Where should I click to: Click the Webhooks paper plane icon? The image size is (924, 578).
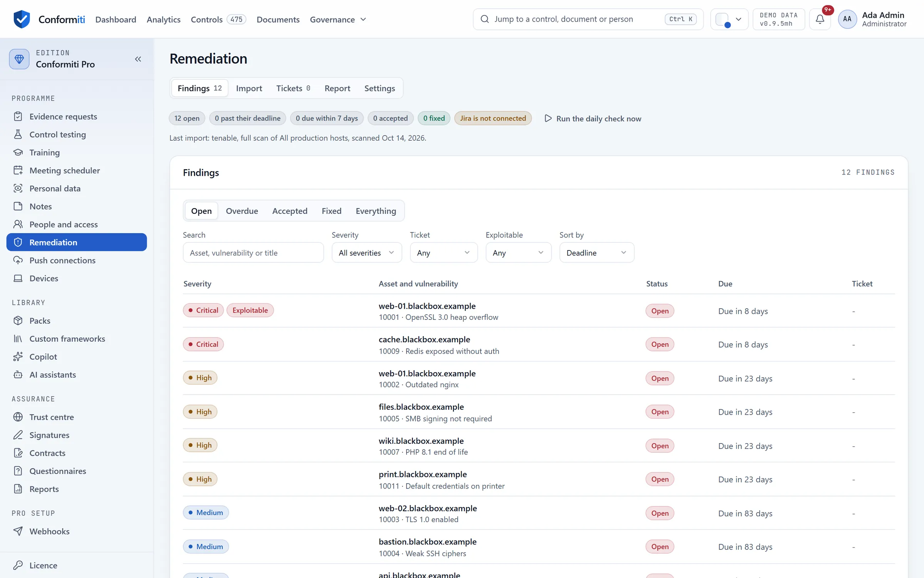[x=18, y=531]
